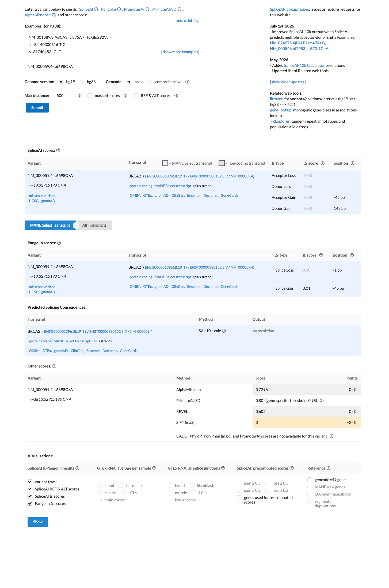Click SpliceAI & Pangolin results help icon
Viewport: 389px width, 588px height.
77,468
